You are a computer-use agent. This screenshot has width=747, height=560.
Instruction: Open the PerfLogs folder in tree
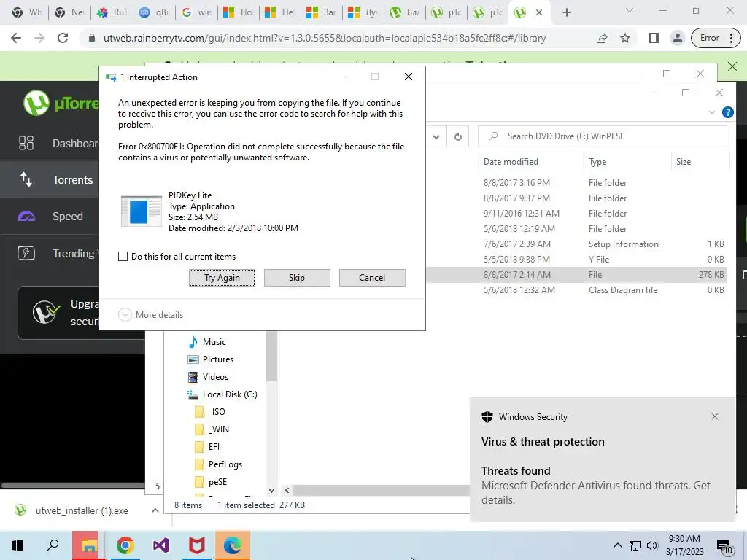click(219, 464)
